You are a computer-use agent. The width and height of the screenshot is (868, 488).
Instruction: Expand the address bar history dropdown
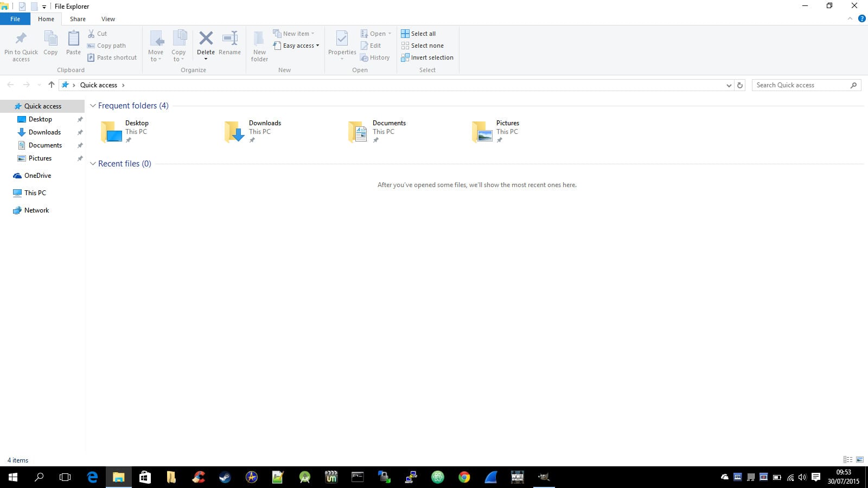coord(729,85)
